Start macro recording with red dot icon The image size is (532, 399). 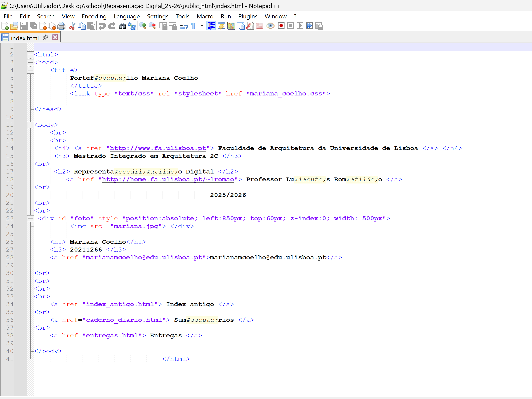[281, 25]
